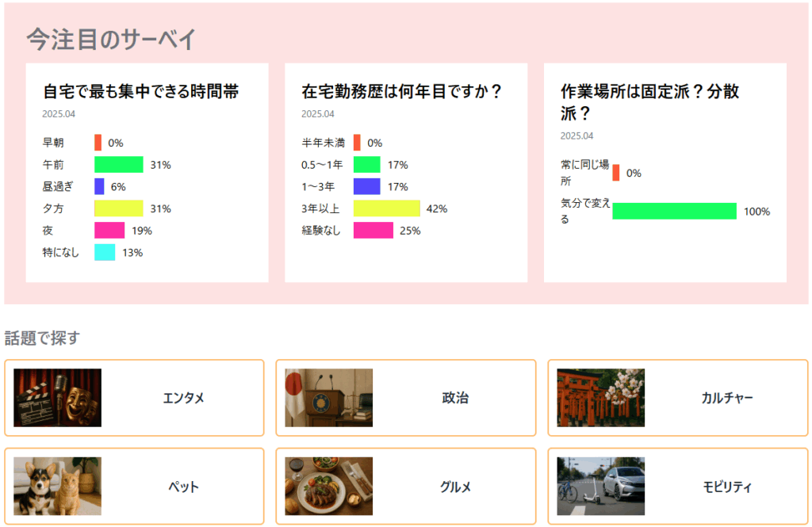Click the 政治 podium thumbnail image
Image resolution: width=812 pixels, height=527 pixels.
[328, 398]
